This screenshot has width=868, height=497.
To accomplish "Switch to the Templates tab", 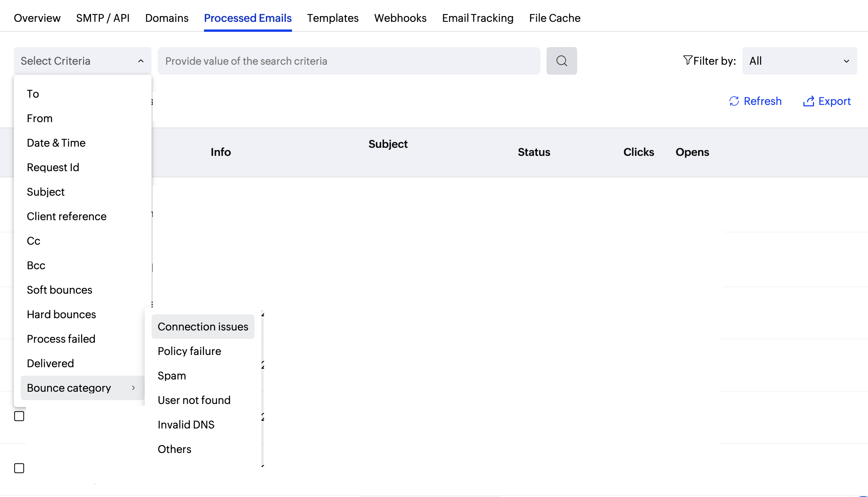I will click(333, 18).
